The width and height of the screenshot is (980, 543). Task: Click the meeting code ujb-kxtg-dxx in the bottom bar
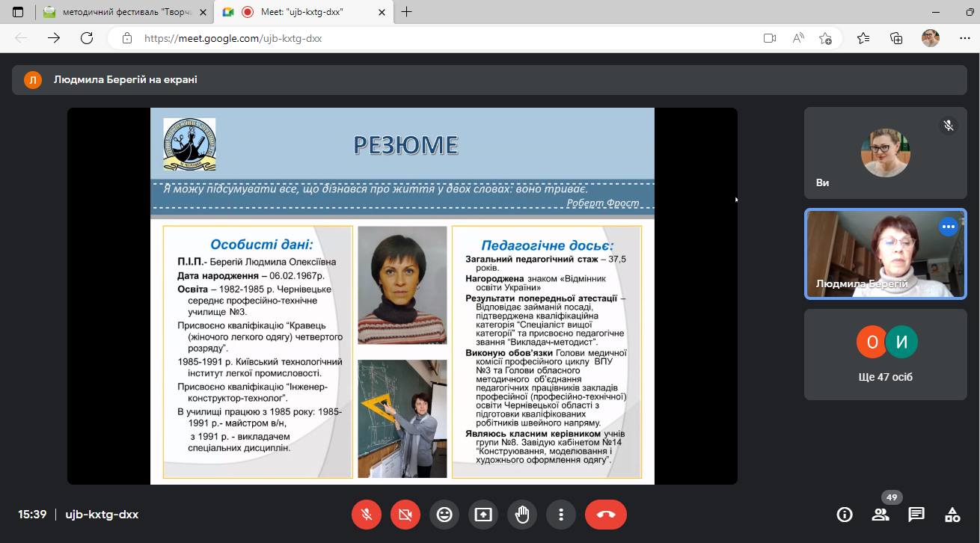(102, 515)
